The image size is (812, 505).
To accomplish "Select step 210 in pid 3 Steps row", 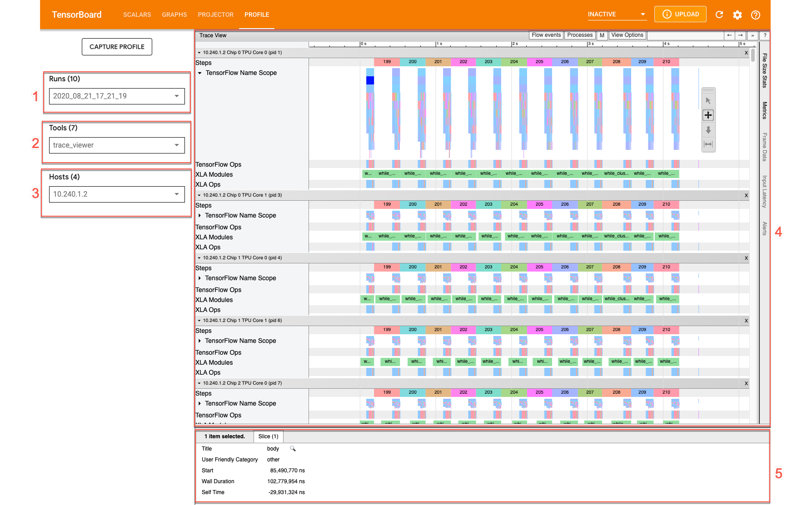I will pos(666,204).
